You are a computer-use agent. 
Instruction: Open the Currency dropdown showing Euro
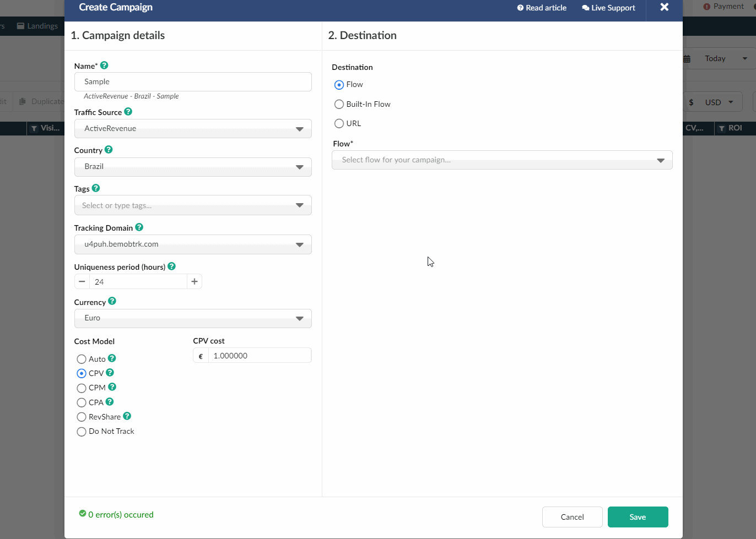[193, 318]
